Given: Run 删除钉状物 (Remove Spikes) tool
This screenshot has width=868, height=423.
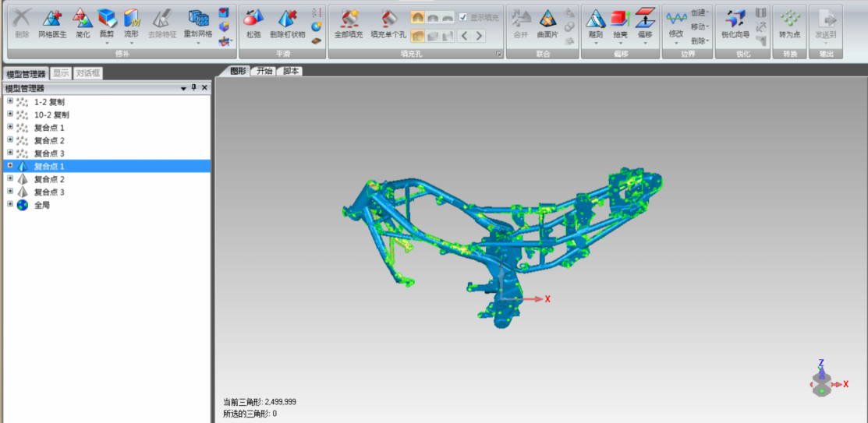Looking at the screenshot, I should [287, 22].
